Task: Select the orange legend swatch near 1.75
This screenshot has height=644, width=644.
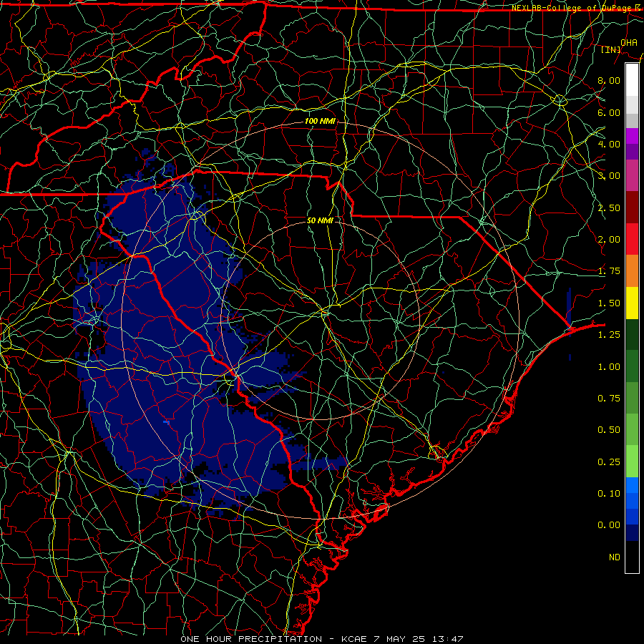Action: [x=632, y=270]
